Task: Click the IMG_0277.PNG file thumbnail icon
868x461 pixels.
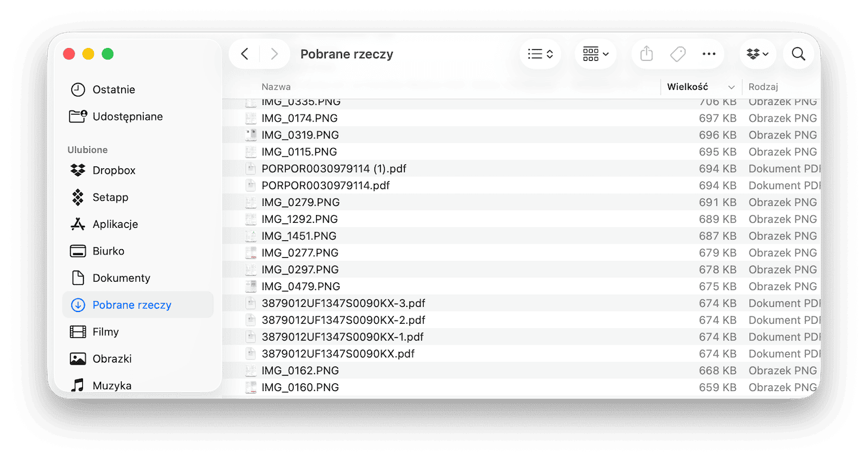Action: pyautogui.click(x=251, y=253)
